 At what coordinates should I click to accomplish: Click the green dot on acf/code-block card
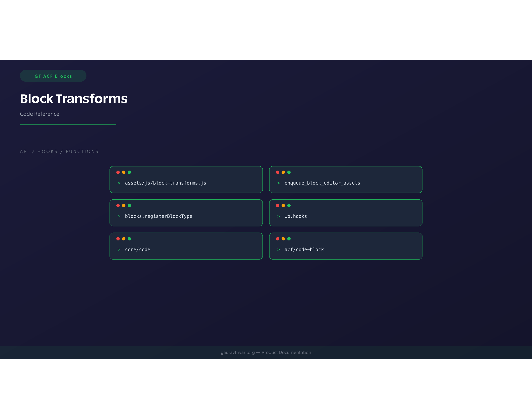click(x=289, y=239)
